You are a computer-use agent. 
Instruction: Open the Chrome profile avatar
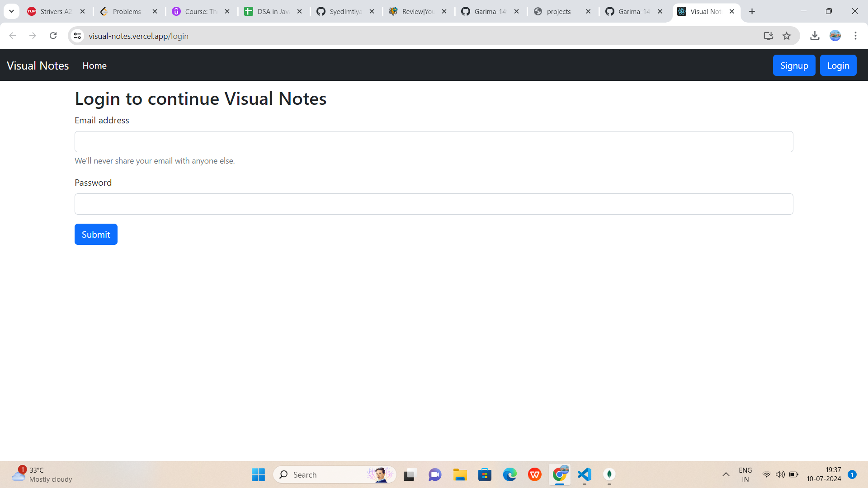pos(835,36)
